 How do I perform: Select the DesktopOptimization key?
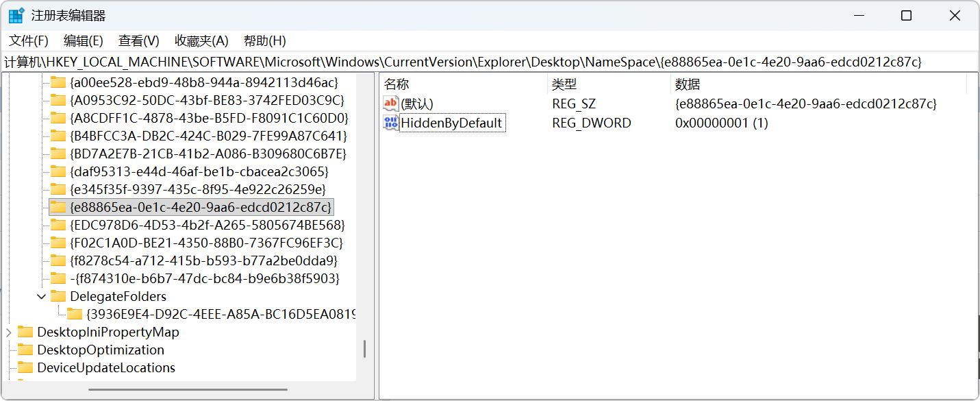(x=101, y=350)
